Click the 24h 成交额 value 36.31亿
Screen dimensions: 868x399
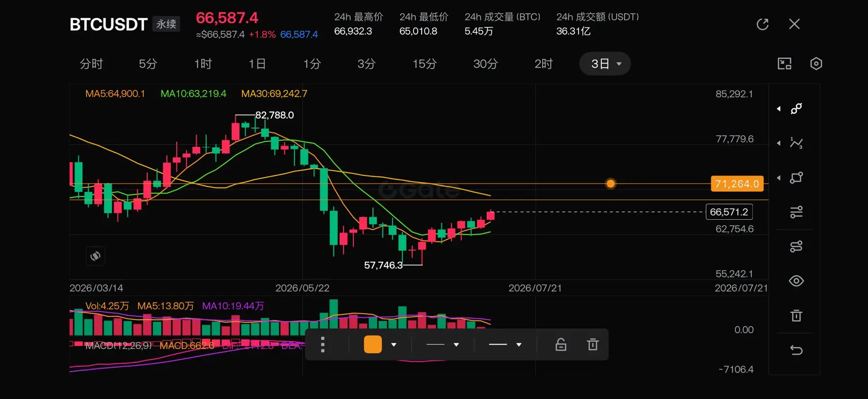[573, 31]
